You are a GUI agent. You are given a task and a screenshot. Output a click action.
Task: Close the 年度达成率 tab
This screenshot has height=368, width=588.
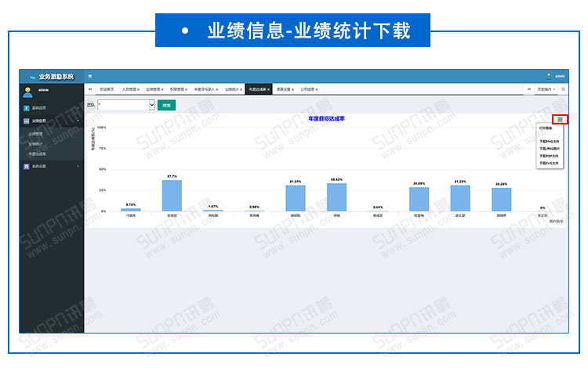[269, 89]
